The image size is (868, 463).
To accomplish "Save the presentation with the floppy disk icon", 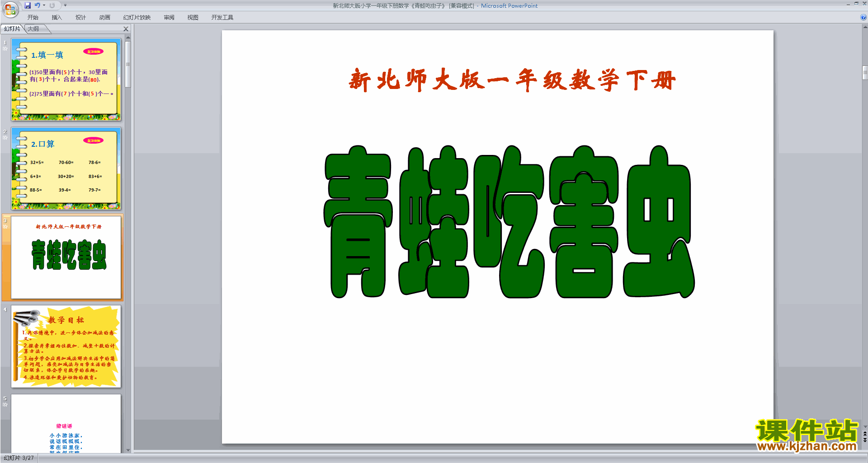I will pos(28,5).
